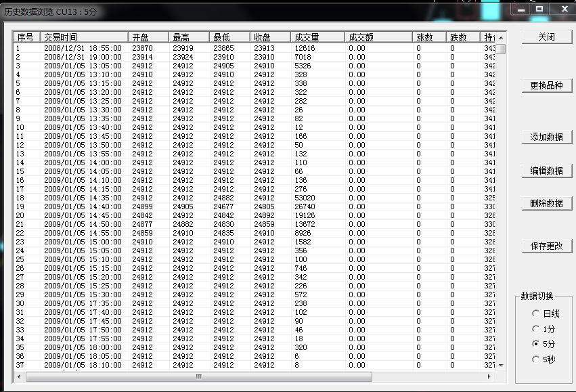Click the 开盘 column header
576x392 pixels.
149,37
